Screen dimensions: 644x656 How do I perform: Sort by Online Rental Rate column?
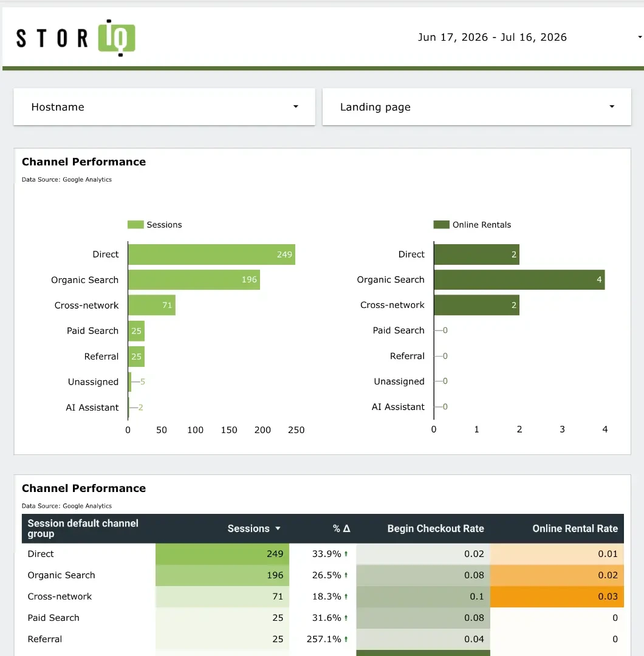[575, 528]
